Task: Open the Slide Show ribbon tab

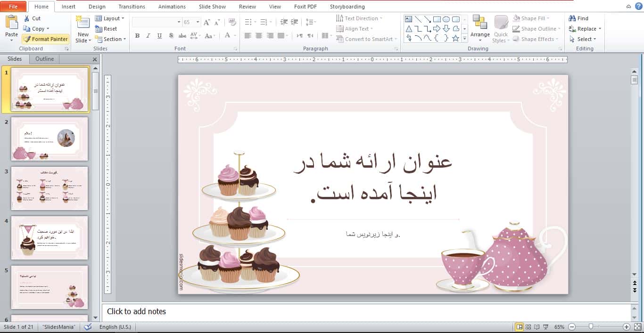Action: pyautogui.click(x=212, y=7)
